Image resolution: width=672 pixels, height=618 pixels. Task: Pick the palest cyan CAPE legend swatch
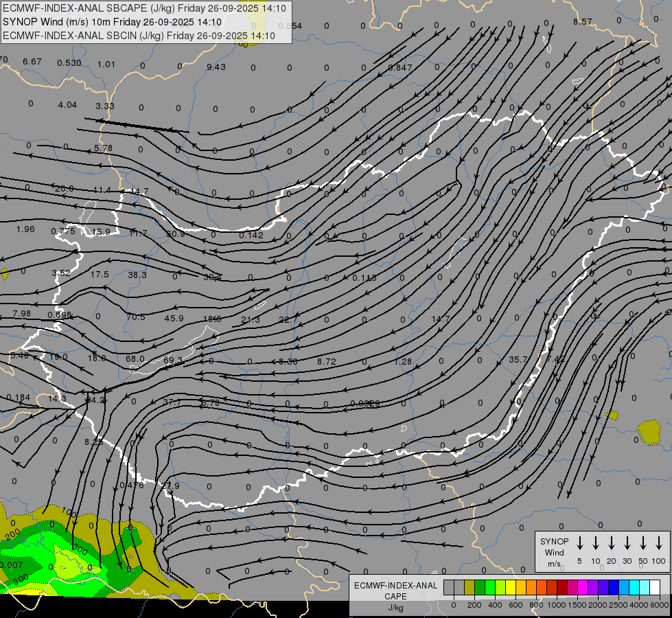pyautogui.click(x=645, y=588)
